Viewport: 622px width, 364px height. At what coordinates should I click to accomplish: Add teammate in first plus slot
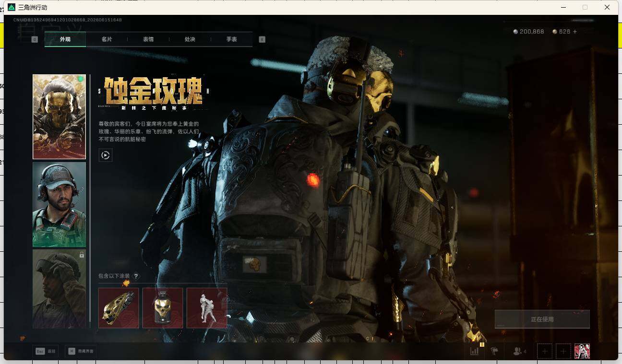(545, 352)
